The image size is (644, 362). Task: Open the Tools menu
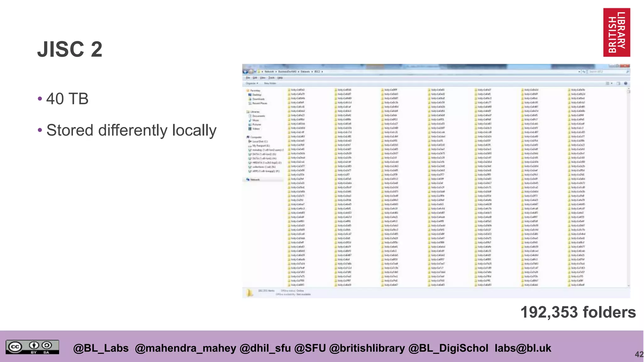271,78
